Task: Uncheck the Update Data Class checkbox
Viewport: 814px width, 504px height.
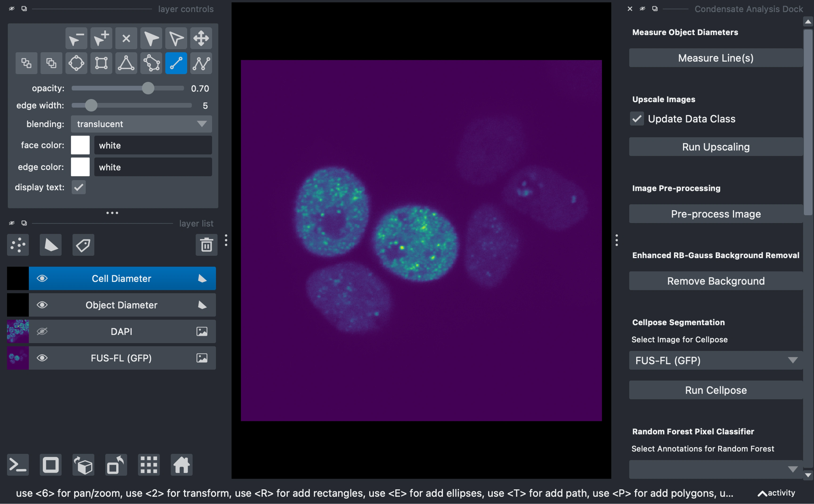Action: [637, 119]
